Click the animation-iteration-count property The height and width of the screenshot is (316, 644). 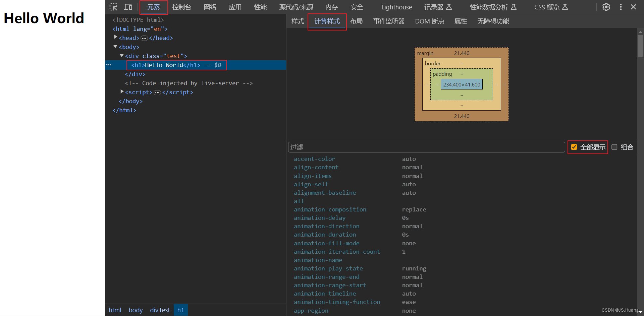[x=337, y=252]
